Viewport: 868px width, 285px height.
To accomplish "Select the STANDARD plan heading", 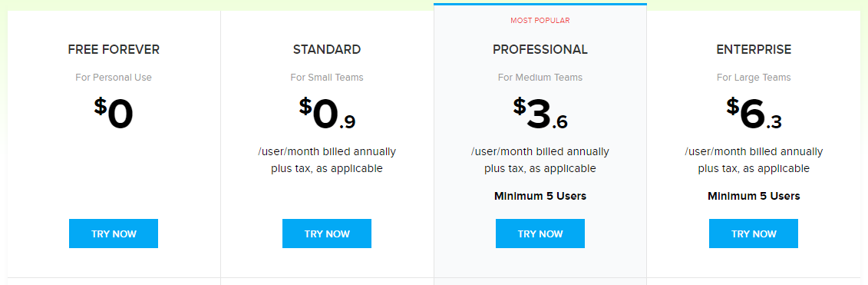I will (327, 49).
